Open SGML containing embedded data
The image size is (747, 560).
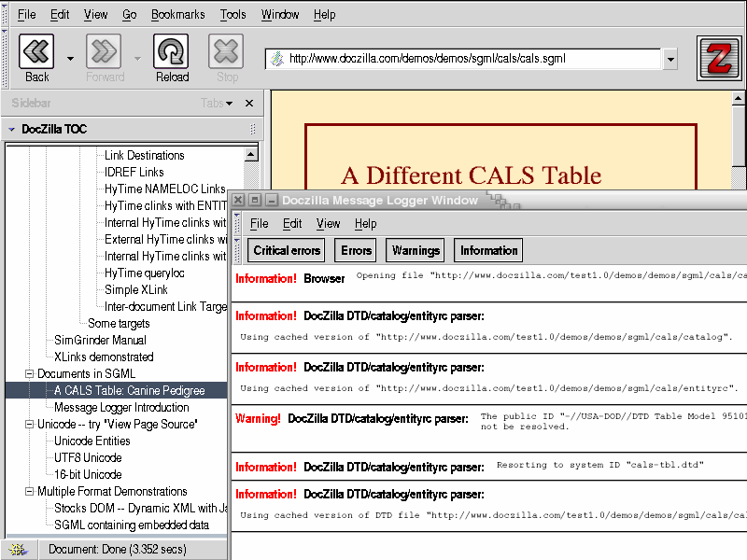132,525
